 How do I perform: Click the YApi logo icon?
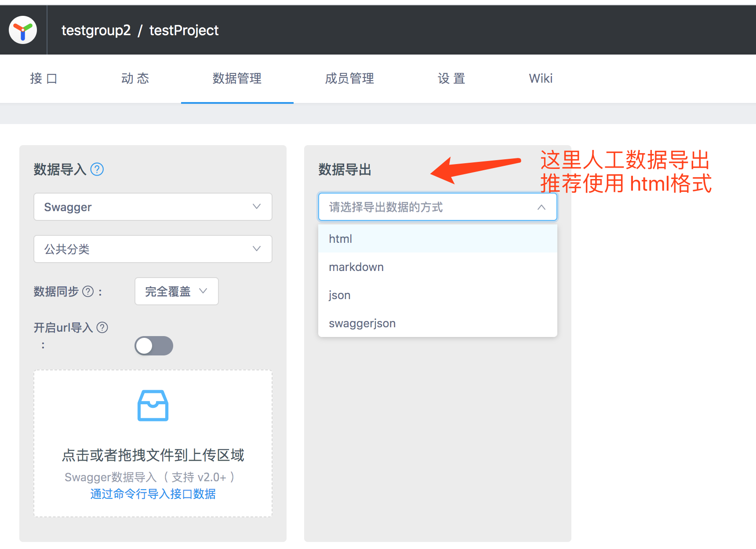23,30
